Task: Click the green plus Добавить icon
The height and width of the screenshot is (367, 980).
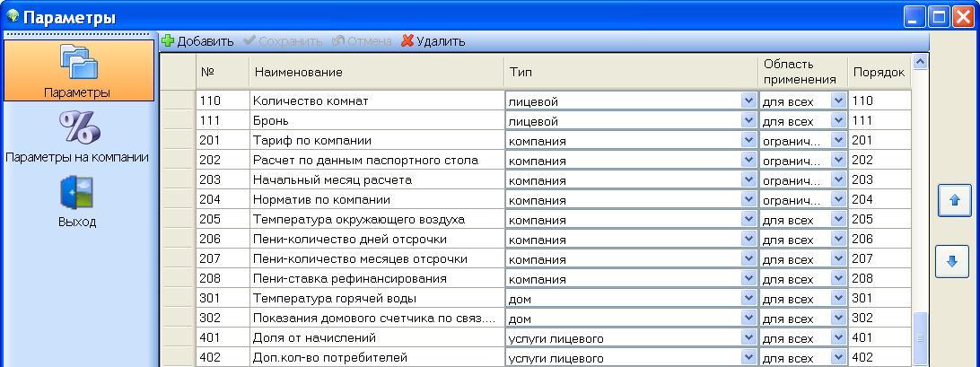Action: click(168, 41)
